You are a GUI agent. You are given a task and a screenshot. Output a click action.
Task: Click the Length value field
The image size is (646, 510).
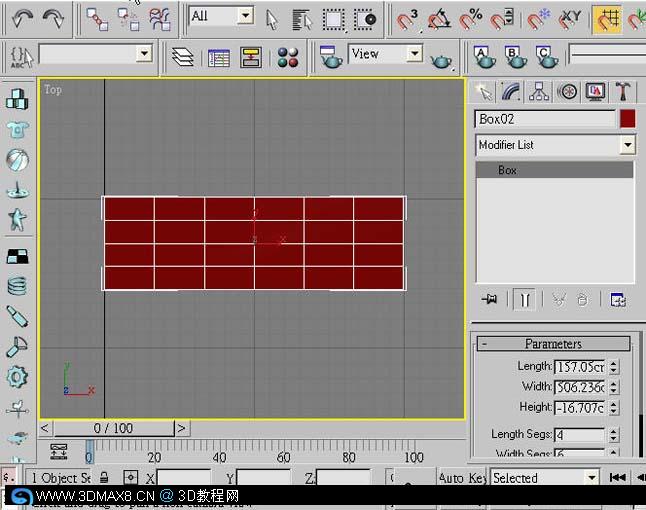(x=580, y=367)
